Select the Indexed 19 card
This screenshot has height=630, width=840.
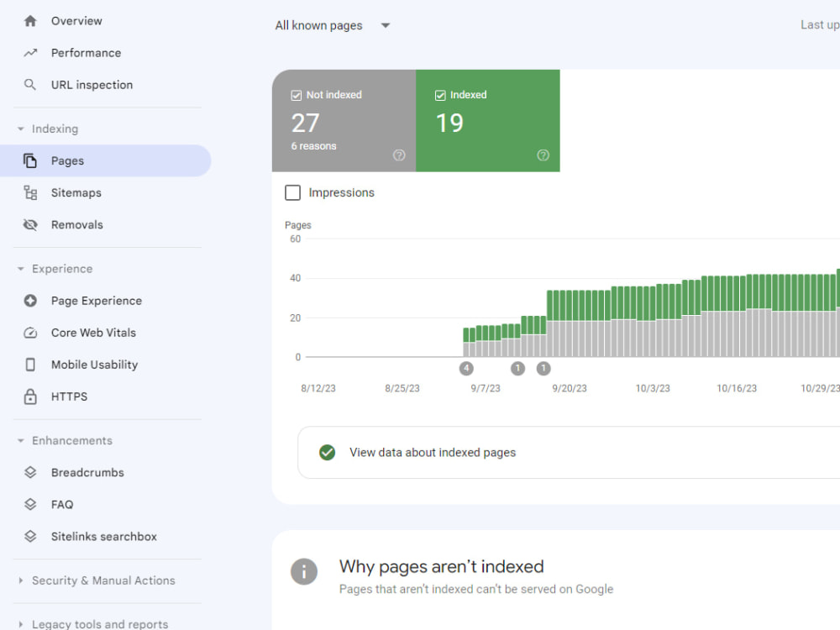click(x=488, y=120)
